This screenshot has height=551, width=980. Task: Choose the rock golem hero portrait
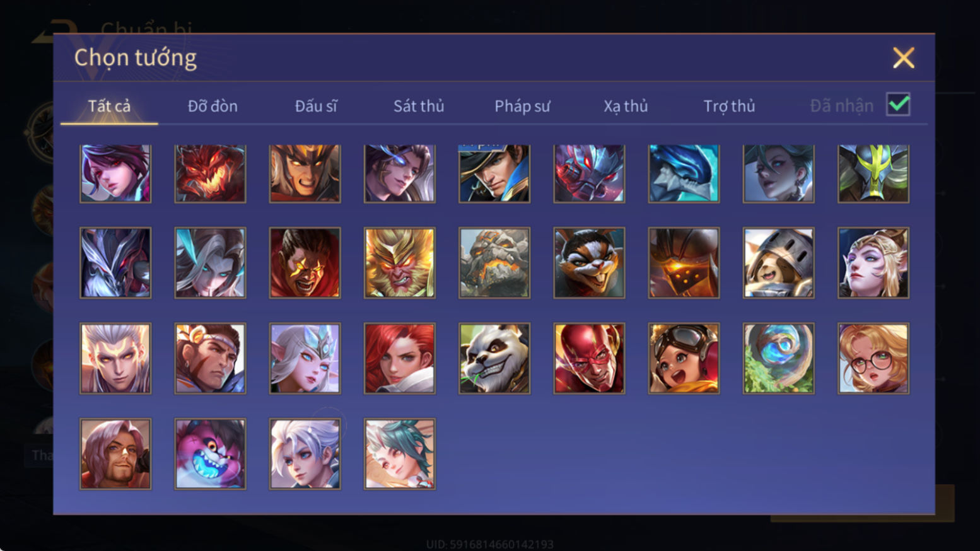[494, 263]
